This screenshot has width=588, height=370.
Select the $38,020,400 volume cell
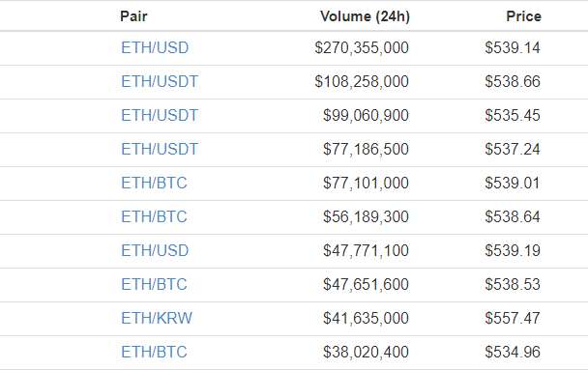click(366, 352)
